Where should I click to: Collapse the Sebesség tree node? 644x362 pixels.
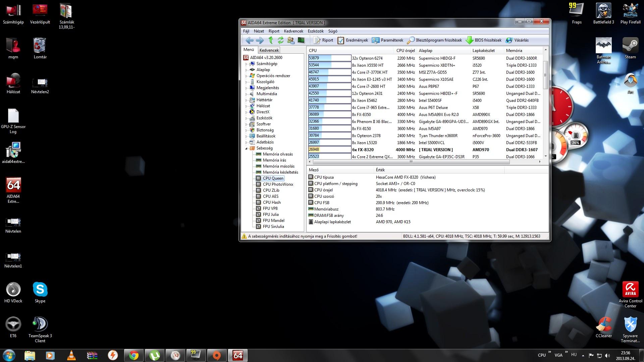click(246, 148)
